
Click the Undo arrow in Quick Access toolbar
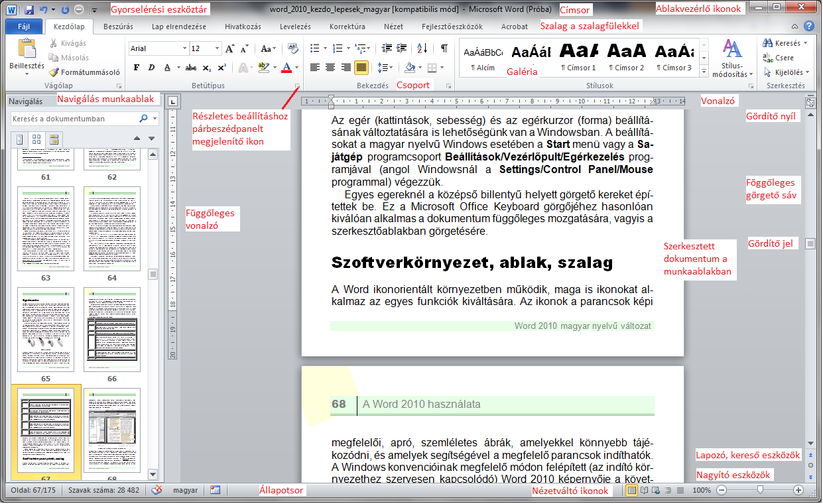pyautogui.click(x=44, y=10)
